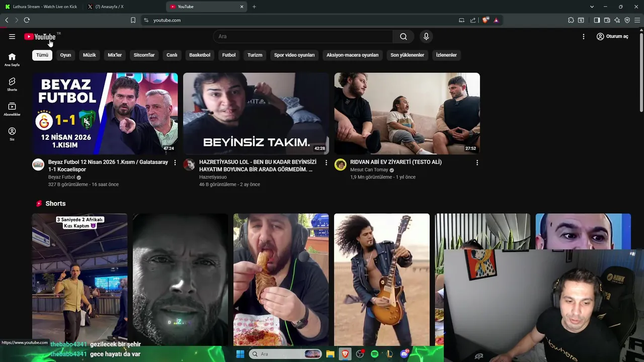Select the İzlenenler filter chip
Screen dimensions: 644x362
point(446,55)
